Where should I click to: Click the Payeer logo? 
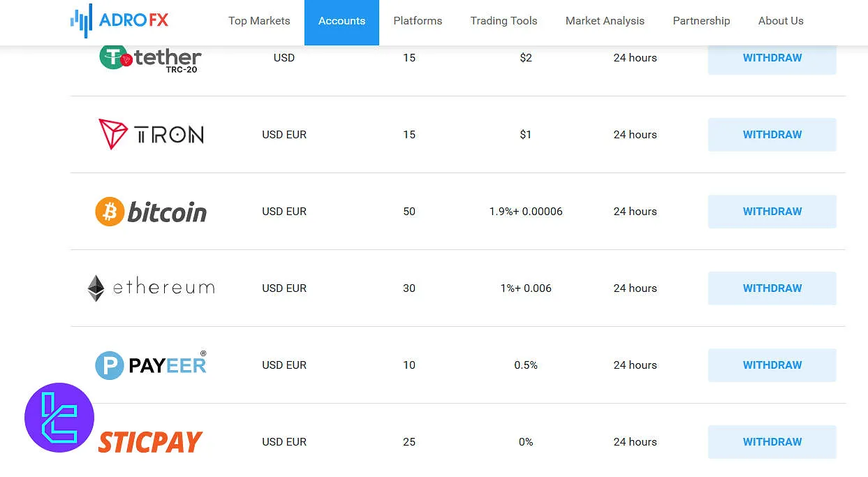point(151,365)
